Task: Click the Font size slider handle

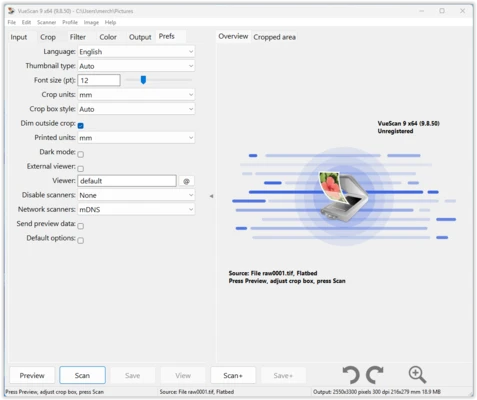Action: 143,80
